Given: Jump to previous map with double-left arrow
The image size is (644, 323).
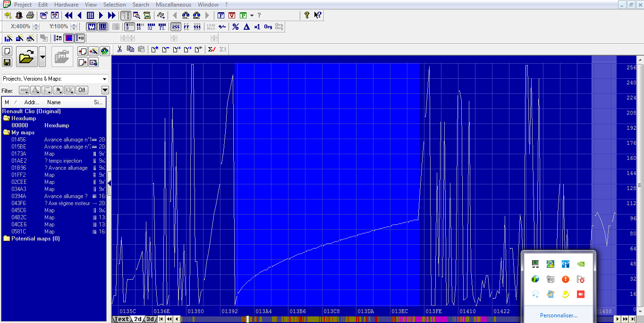Looking at the screenshot, I should pos(68,16).
